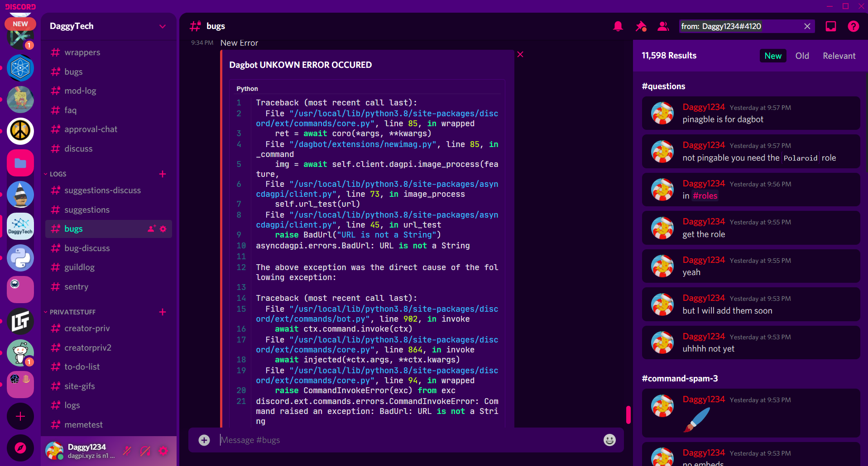Open the Discord inbox
Screen dimensions: 868x466
click(x=830, y=26)
